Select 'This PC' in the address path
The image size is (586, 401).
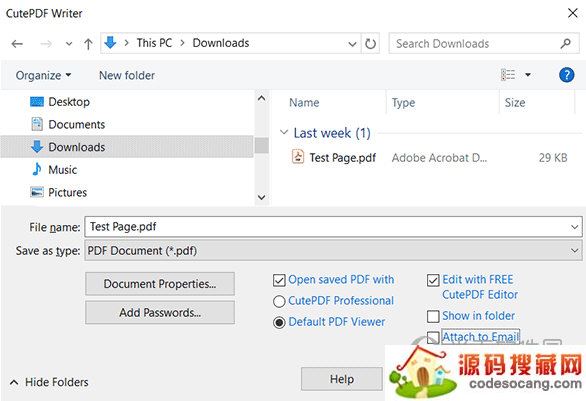pyautogui.click(x=154, y=43)
